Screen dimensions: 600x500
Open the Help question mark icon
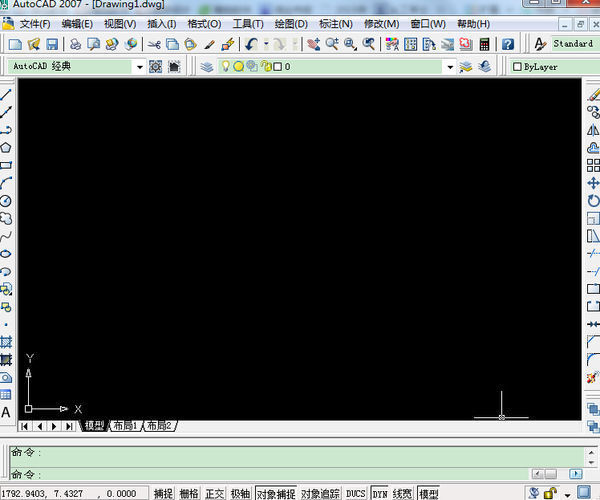(508, 44)
